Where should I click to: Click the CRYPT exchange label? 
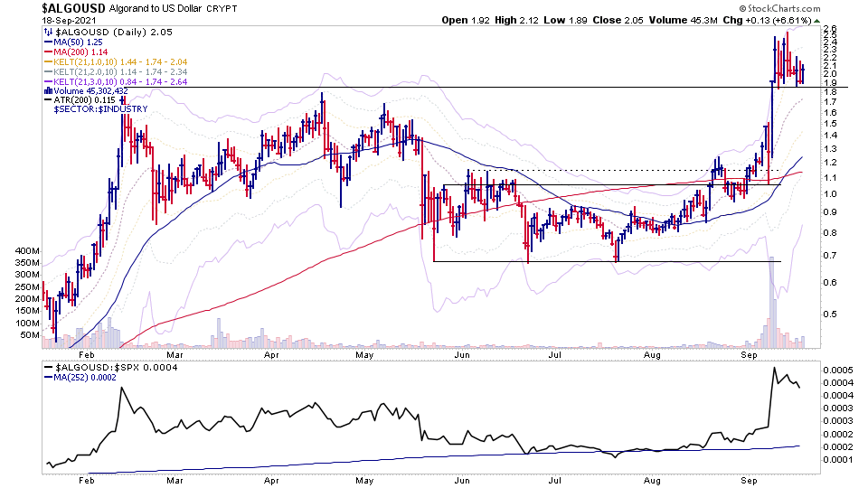tap(222, 9)
